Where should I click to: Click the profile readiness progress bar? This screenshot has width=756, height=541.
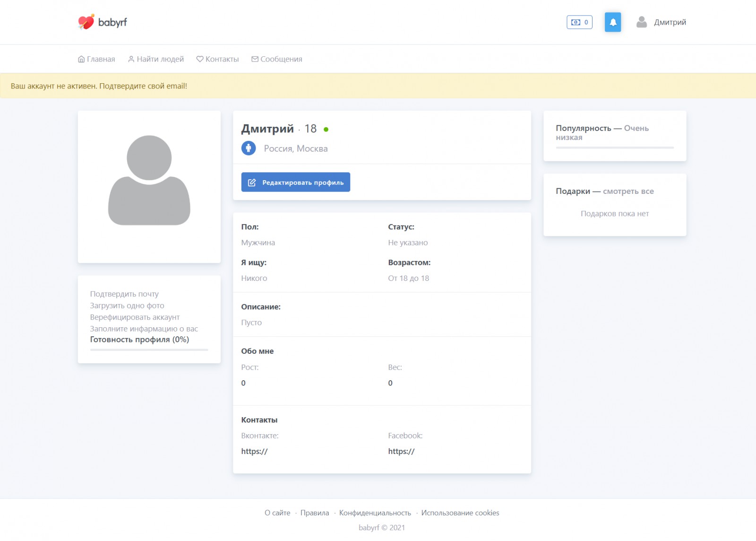(149, 350)
